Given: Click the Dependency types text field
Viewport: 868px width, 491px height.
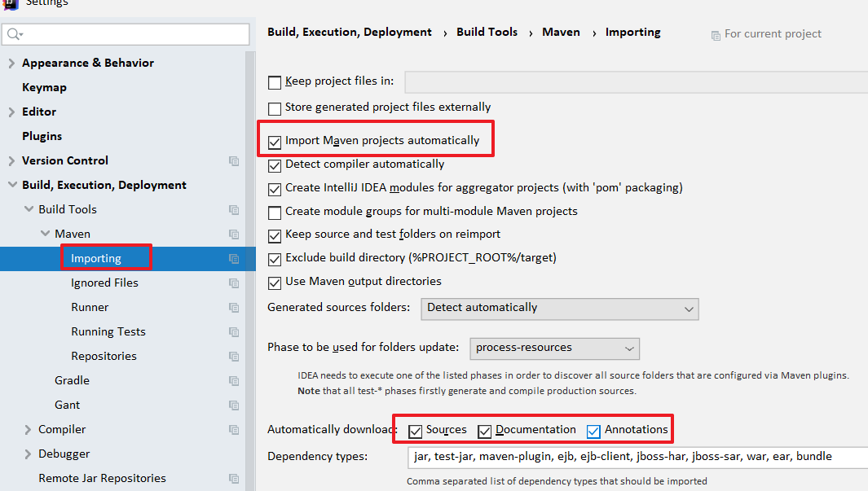Looking at the screenshot, I should (636, 457).
